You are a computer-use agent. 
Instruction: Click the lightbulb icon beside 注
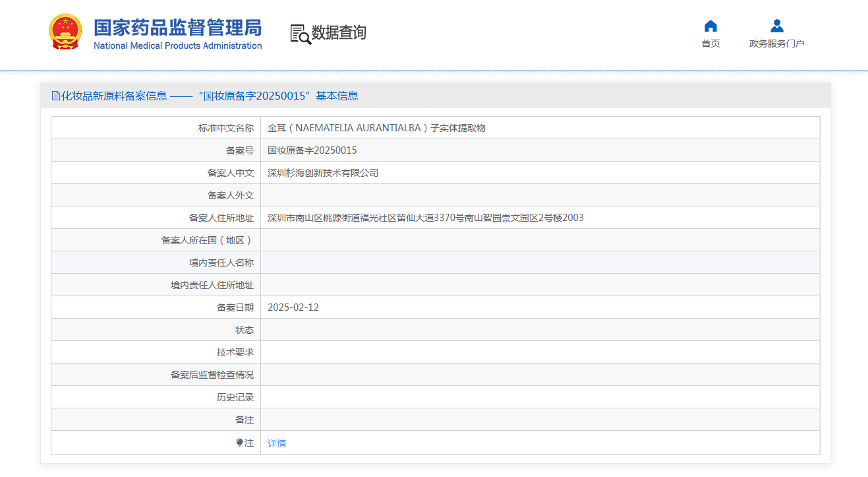(x=240, y=443)
